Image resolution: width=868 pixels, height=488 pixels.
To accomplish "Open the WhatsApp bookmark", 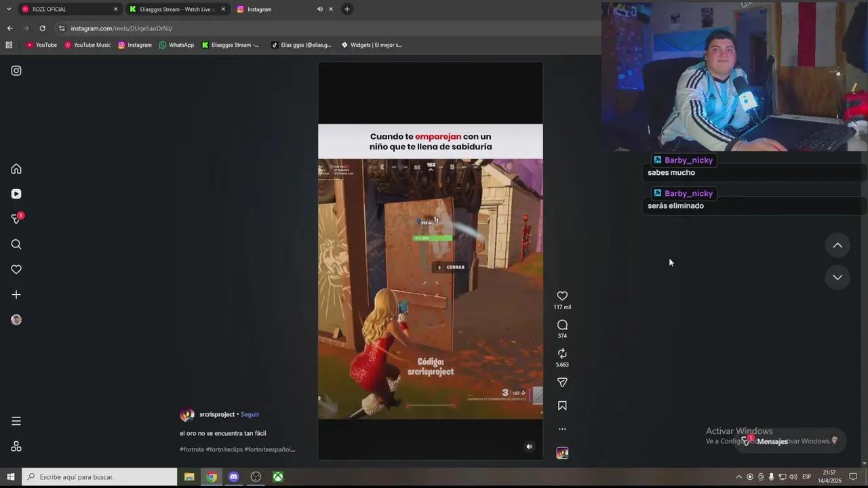I will (176, 45).
